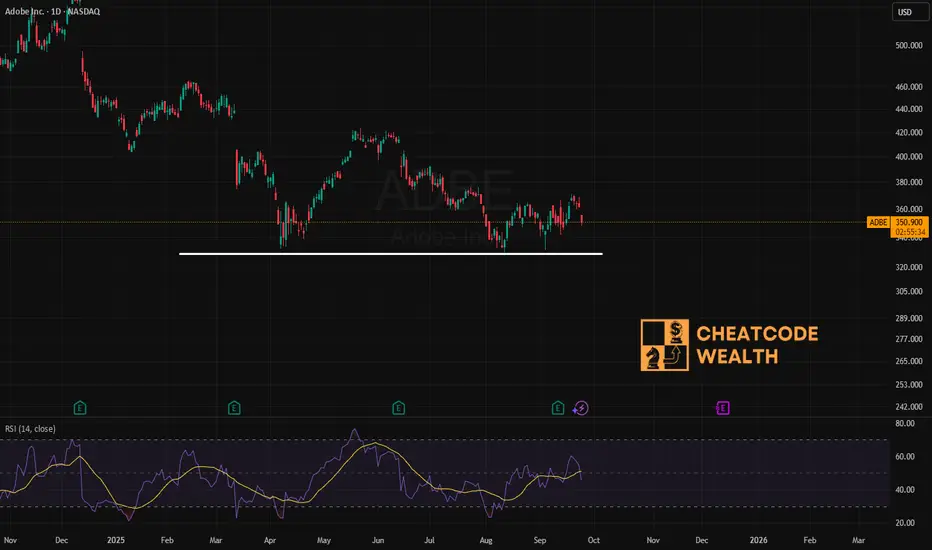Click the Apr label on time axis

pos(270,540)
